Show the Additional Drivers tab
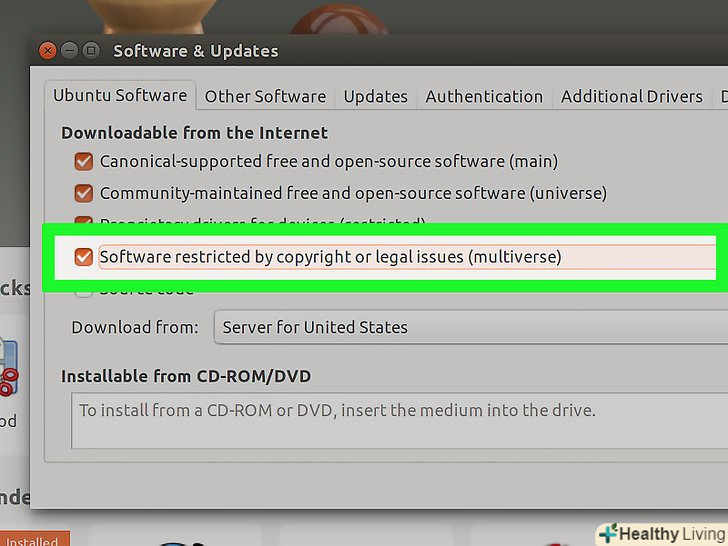The height and width of the screenshot is (546, 728). (631, 97)
